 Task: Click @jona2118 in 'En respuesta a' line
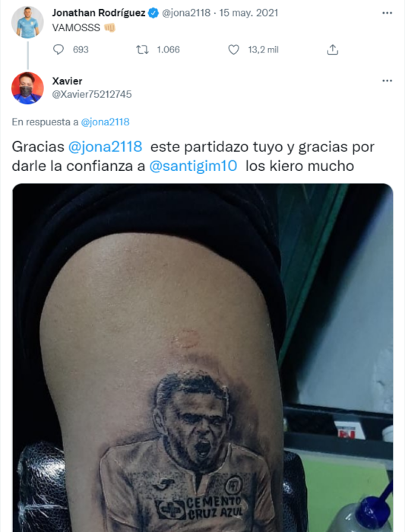(105, 122)
